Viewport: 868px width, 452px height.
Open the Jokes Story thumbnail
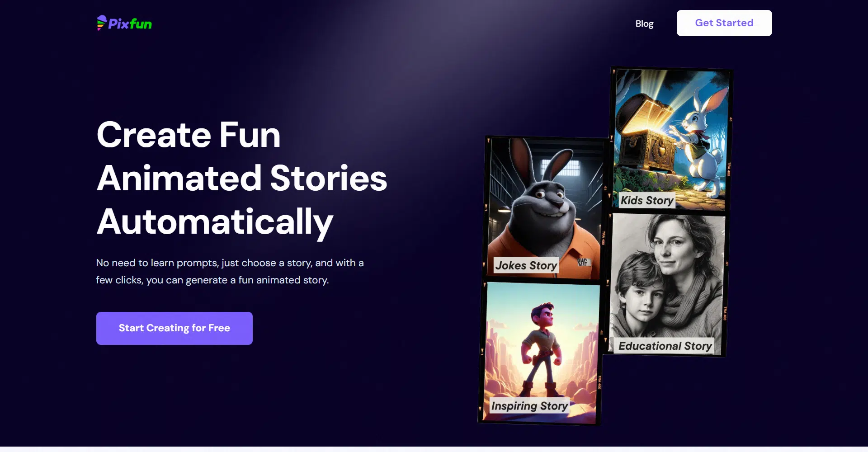(545, 208)
